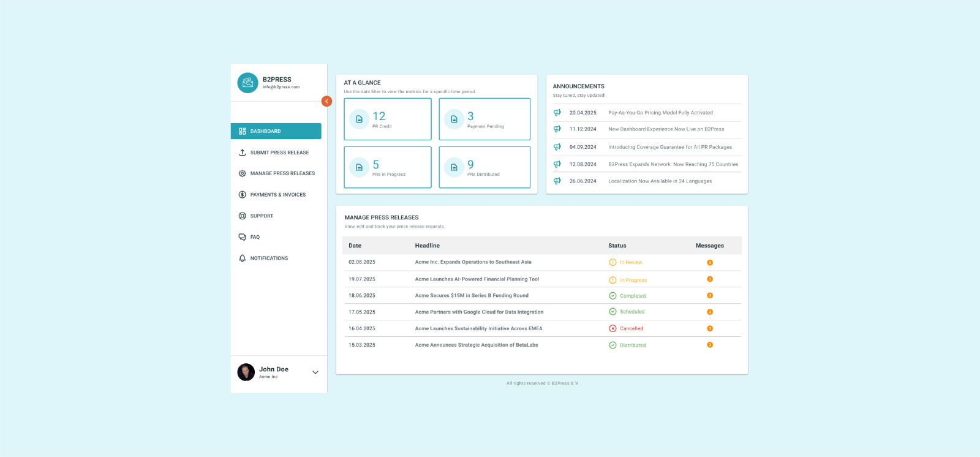Click the Notifications bell icon
Screen dimensions: 980x457
(x=243, y=259)
